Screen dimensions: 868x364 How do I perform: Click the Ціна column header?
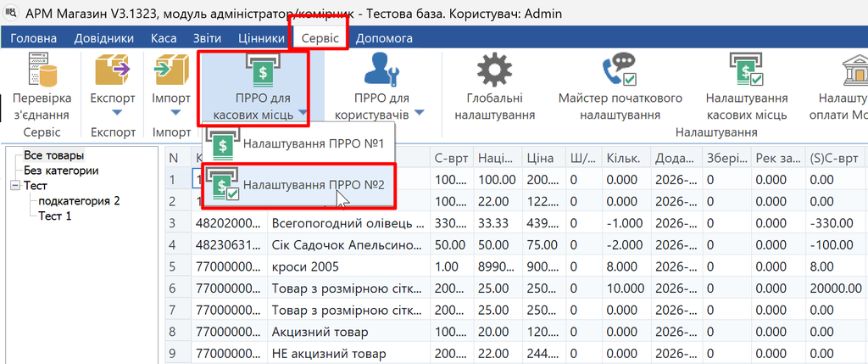[x=540, y=159]
